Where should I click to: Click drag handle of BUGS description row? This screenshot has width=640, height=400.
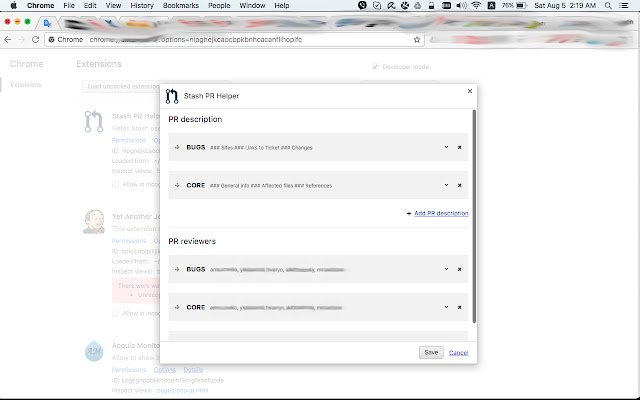[x=177, y=147]
